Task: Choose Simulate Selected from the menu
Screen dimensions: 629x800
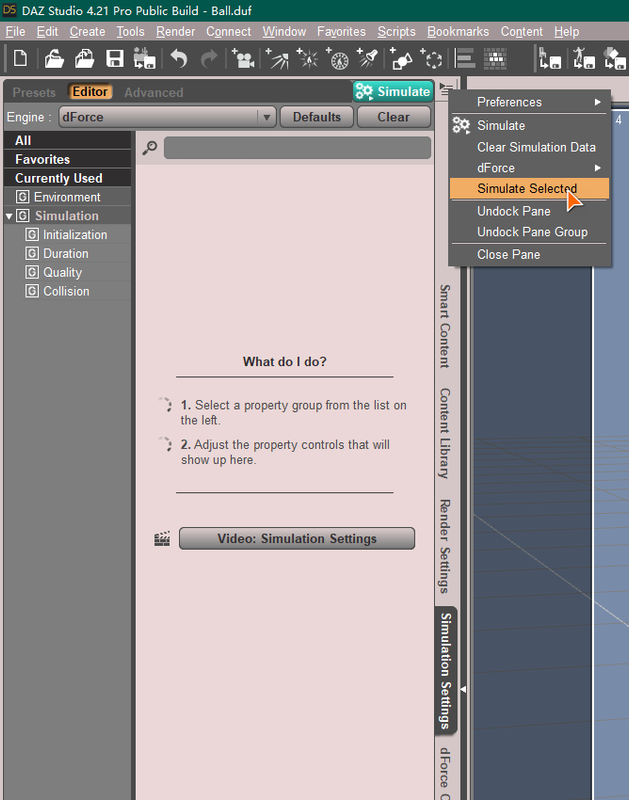Action: [x=530, y=188]
